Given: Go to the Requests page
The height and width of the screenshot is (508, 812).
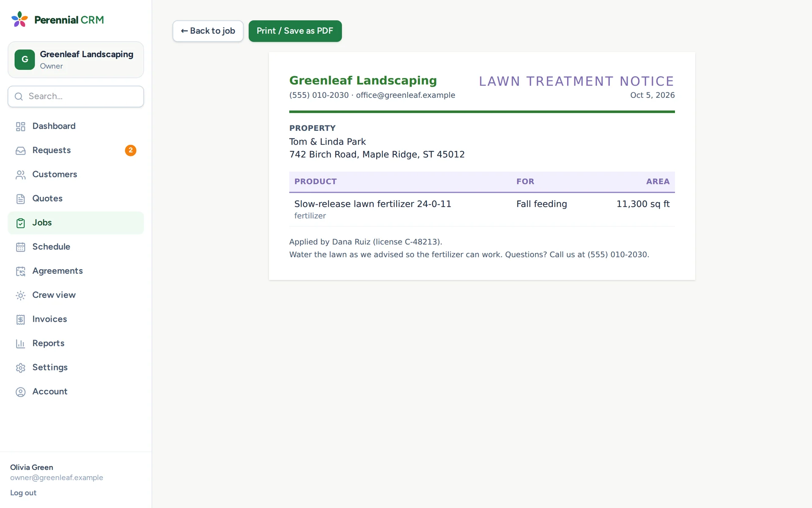Looking at the screenshot, I should coord(76,150).
